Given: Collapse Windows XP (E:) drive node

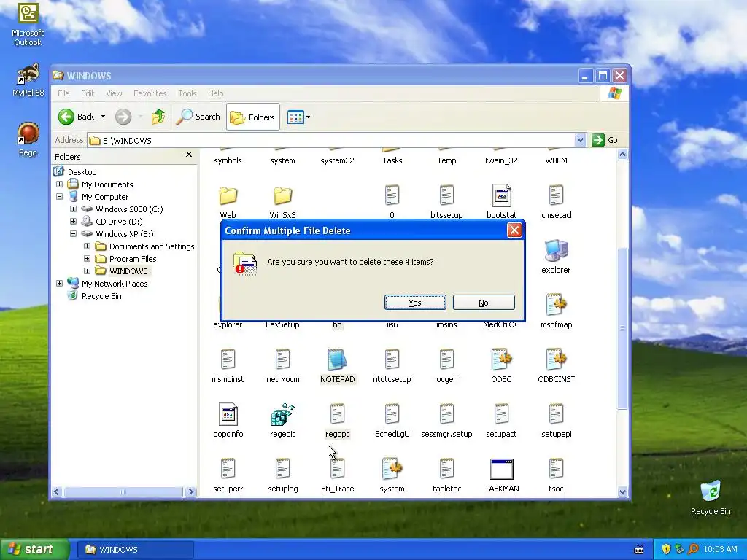Looking at the screenshot, I should [74, 234].
